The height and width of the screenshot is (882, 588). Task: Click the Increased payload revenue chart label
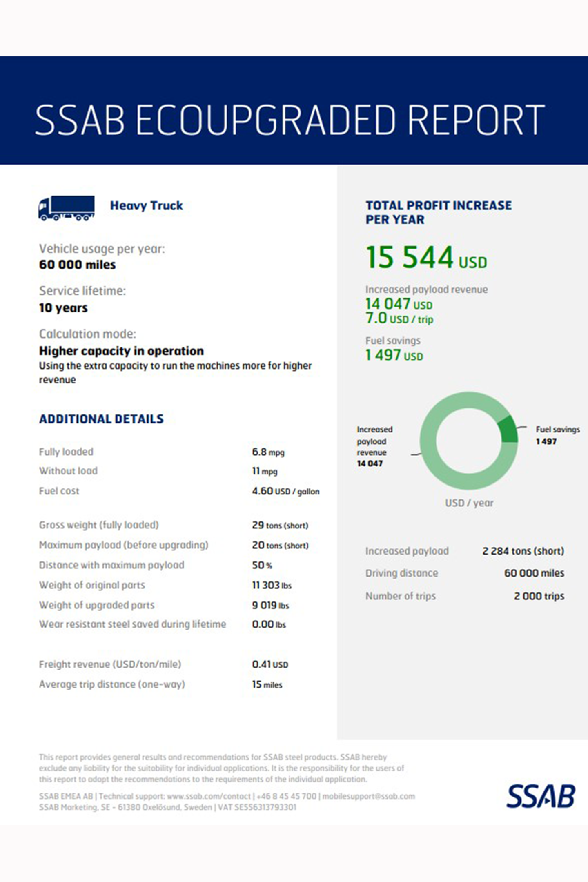374,446
